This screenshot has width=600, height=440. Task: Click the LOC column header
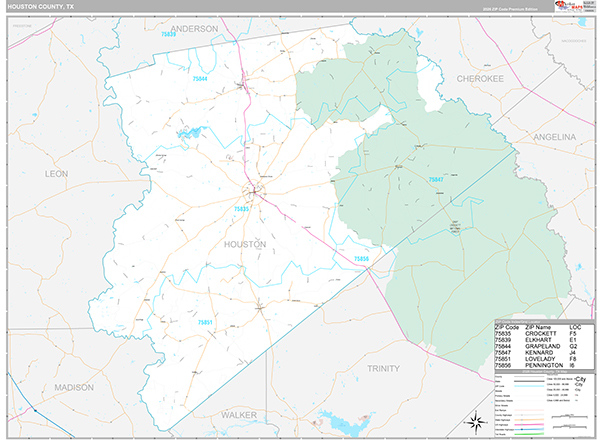tap(575, 327)
